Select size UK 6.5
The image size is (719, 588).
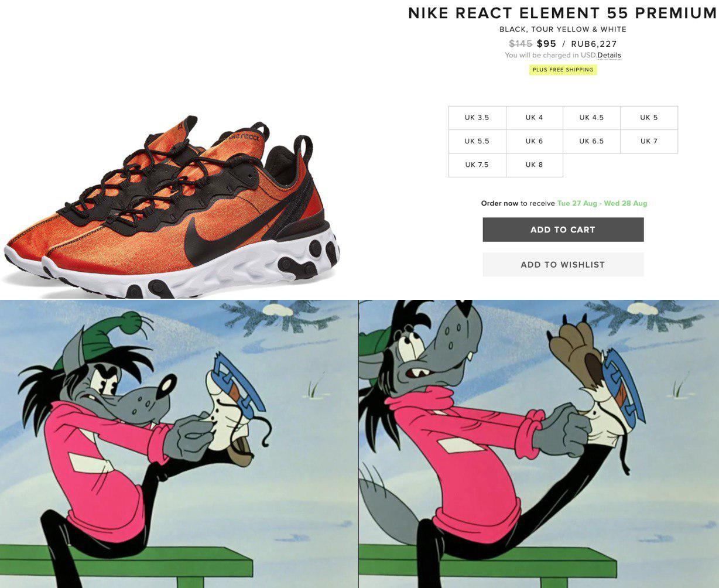pos(592,141)
